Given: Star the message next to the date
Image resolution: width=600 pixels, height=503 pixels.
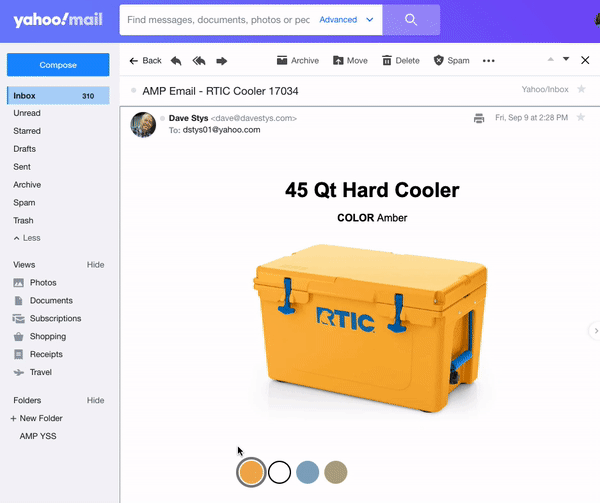Looking at the screenshot, I should (x=580, y=117).
